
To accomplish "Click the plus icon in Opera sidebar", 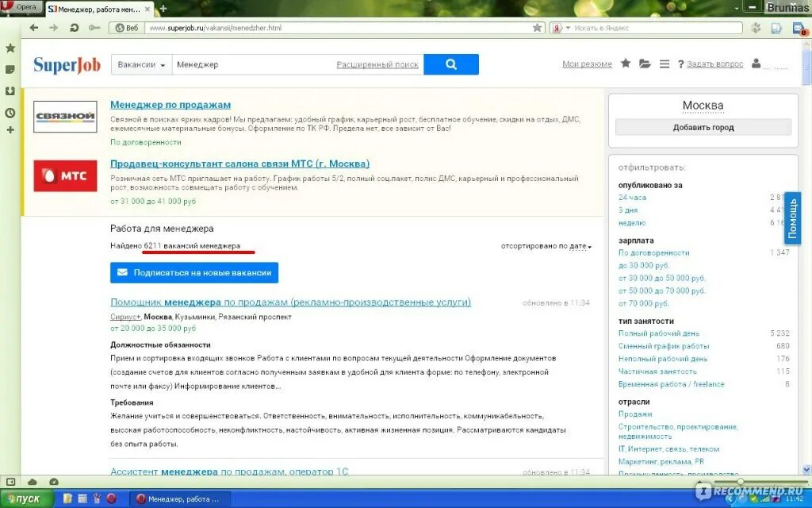I will click(10, 130).
